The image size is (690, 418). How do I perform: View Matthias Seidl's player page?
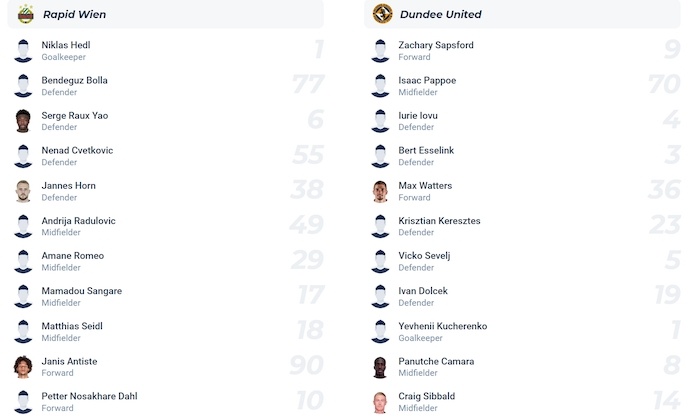pos(72,326)
